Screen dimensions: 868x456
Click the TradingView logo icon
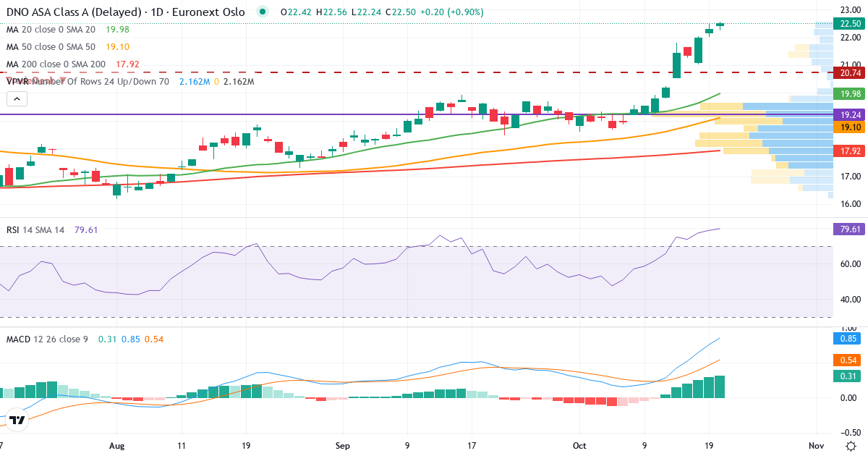[17, 420]
